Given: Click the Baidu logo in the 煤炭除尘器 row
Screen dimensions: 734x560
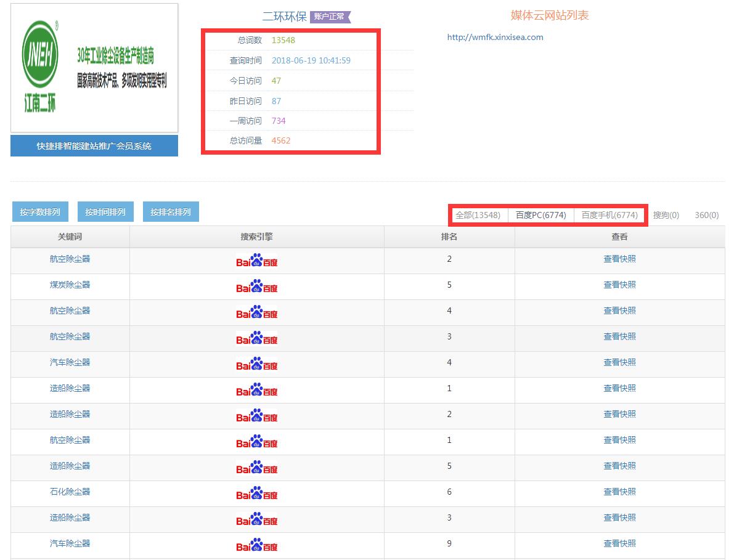Looking at the screenshot, I should pyautogui.click(x=256, y=287).
